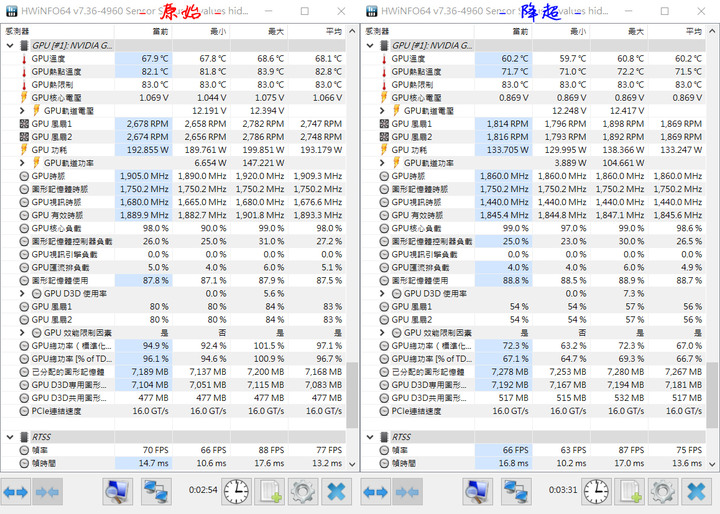This screenshot has height=514, width=720.
Task: Click scrollbar down arrow in left window
Action: [x=352, y=464]
